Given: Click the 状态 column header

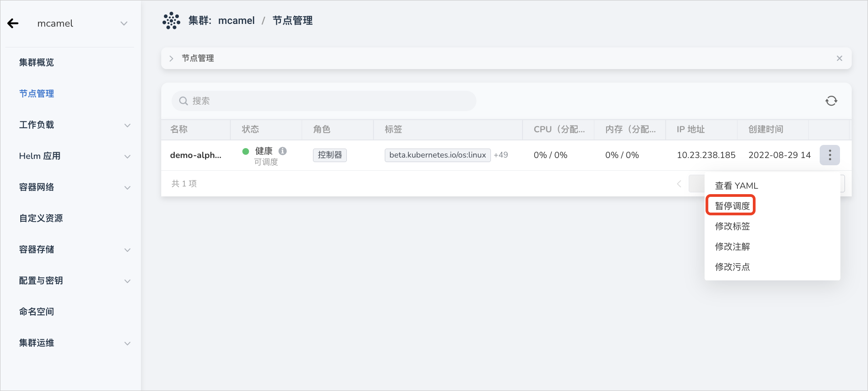Looking at the screenshot, I should pyautogui.click(x=250, y=129).
